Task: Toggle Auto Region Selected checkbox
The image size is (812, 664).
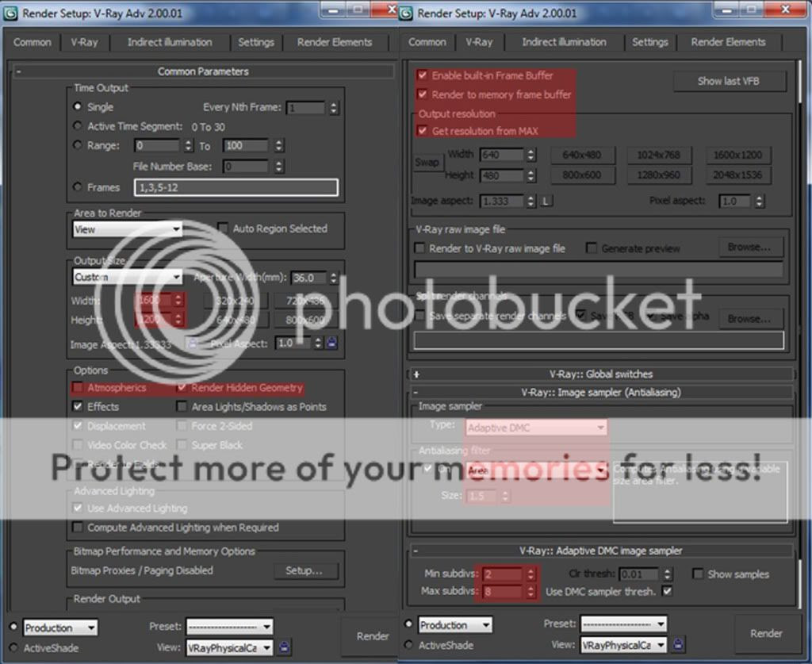Action: click(x=223, y=228)
